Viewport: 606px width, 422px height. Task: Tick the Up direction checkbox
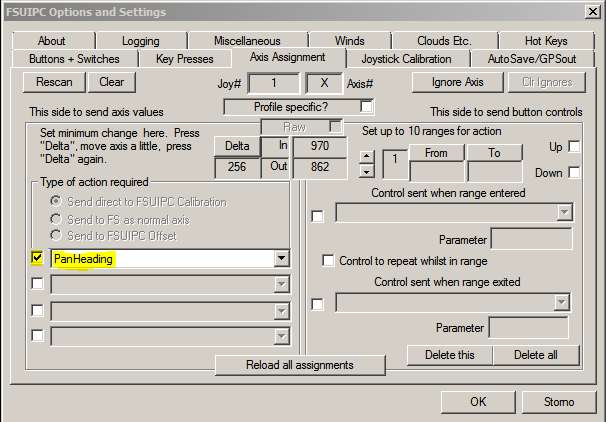573,147
